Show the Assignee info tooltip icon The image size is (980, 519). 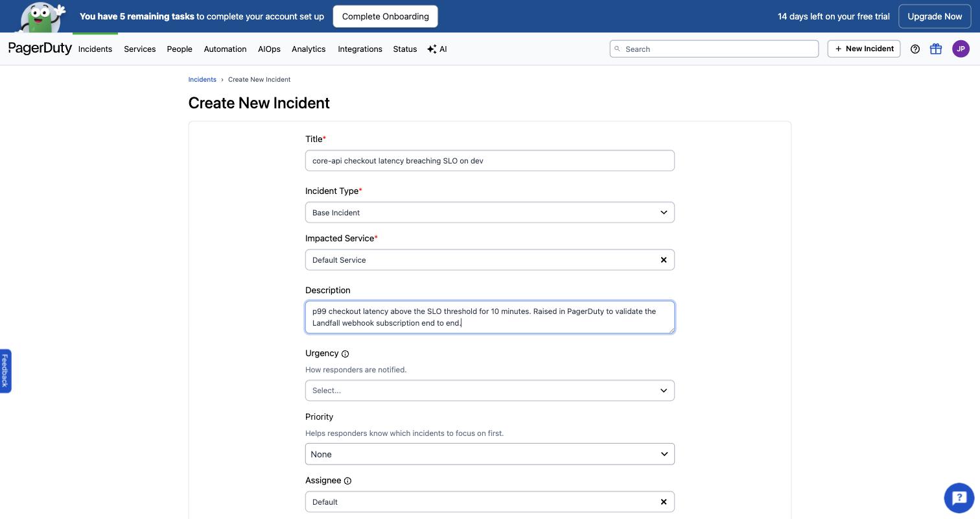click(347, 481)
